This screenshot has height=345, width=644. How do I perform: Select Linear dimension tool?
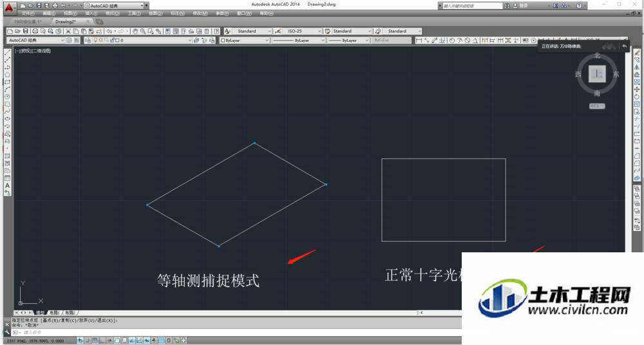pos(419,41)
